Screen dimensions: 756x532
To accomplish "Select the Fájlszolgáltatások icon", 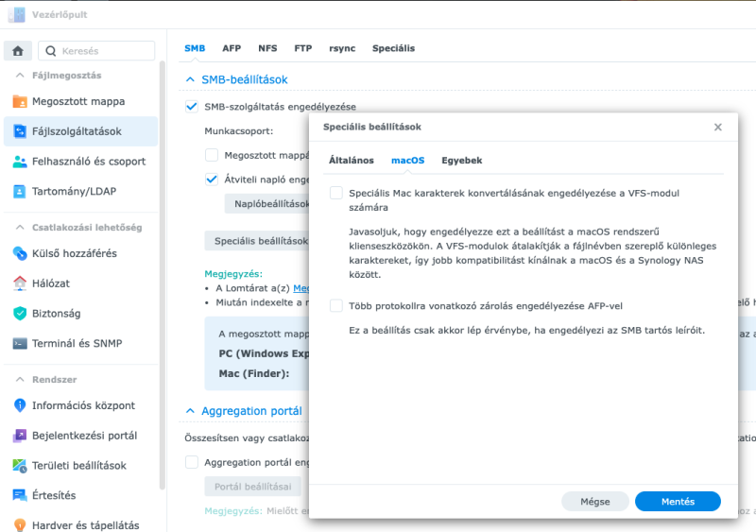I will (x=19, y=131).
